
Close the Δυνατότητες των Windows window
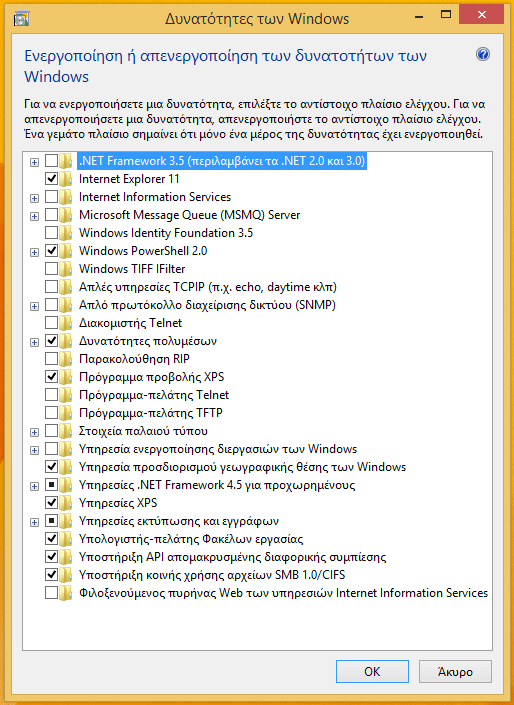point(482,15)
